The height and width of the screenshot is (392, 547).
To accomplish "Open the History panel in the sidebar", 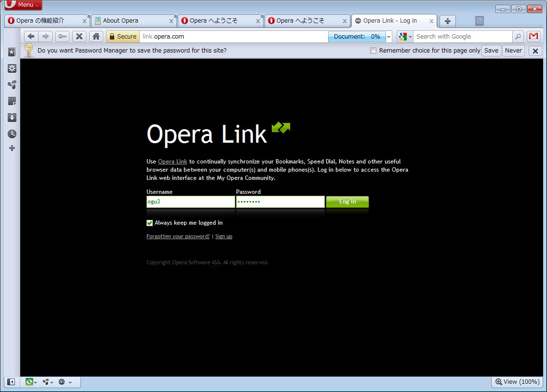I will (12, 134).
